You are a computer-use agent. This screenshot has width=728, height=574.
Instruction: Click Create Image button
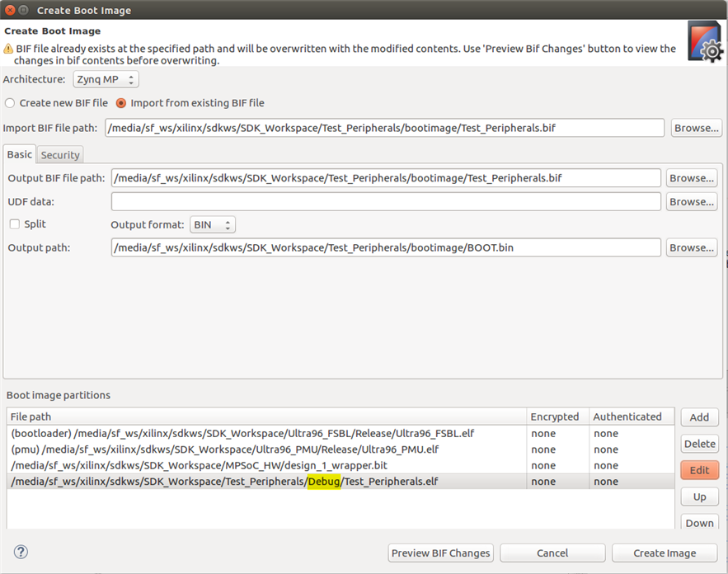665,553
